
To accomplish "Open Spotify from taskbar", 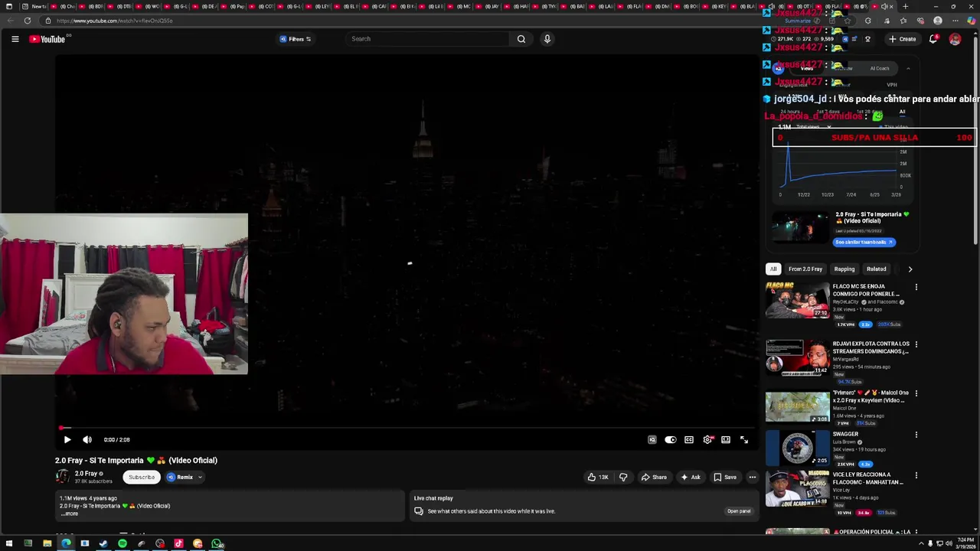I will (122, 544).
